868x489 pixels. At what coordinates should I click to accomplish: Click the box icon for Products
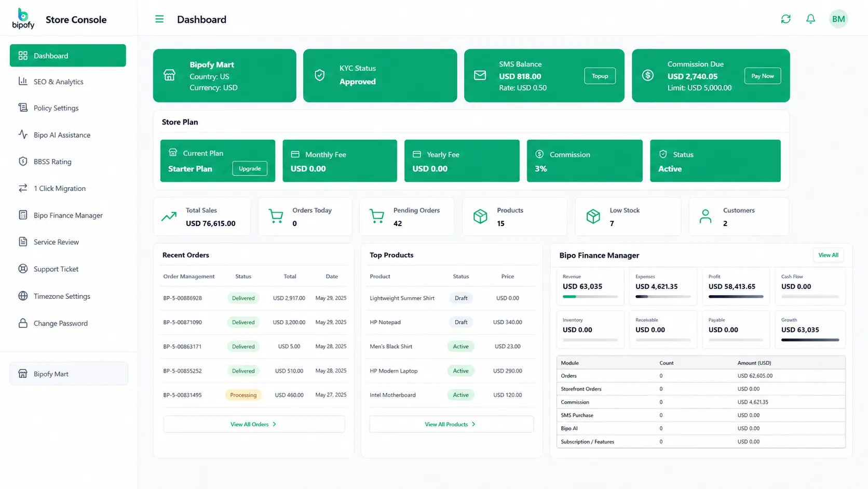[x=480, y=216]
